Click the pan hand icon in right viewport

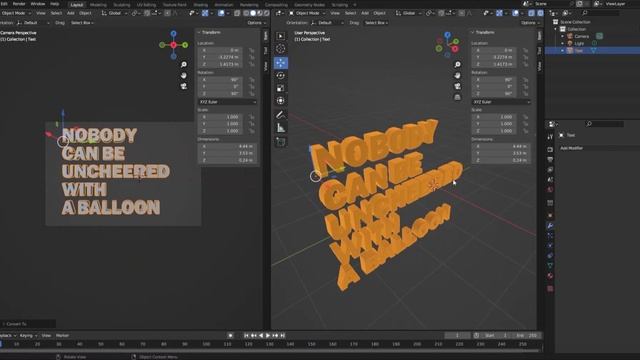pos(457,76)
